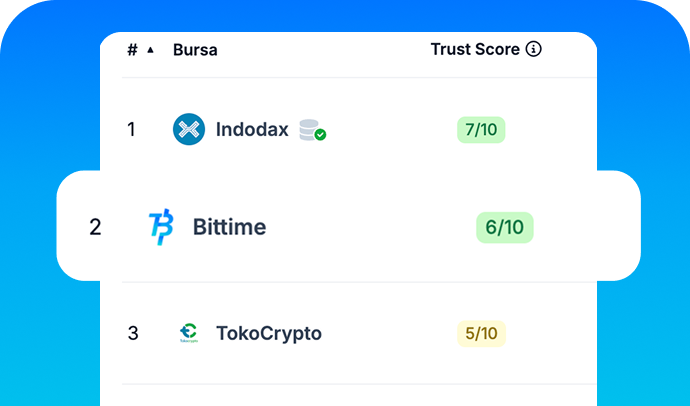
Task: Click the green verified checkmark beside Indodax
Action: [320, 134]
